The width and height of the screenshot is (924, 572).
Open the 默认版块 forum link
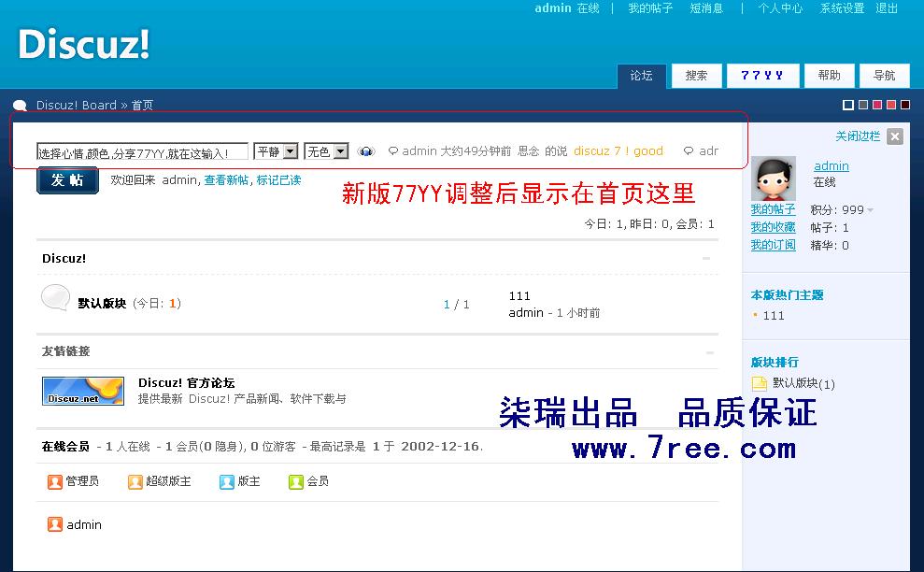pos(102,304)
